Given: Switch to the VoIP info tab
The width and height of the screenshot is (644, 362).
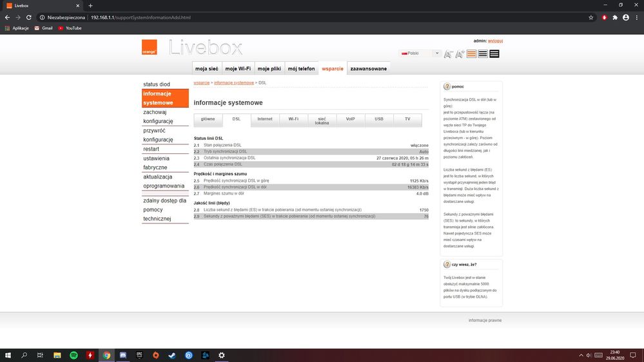Looking at the screenshot, I should 350,119.
